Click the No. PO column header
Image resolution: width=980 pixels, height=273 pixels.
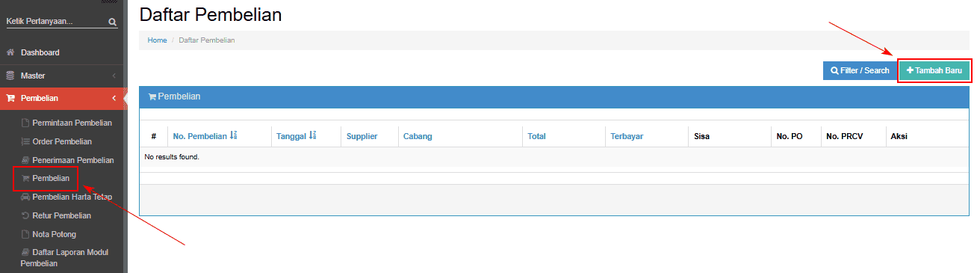(790, 136)
